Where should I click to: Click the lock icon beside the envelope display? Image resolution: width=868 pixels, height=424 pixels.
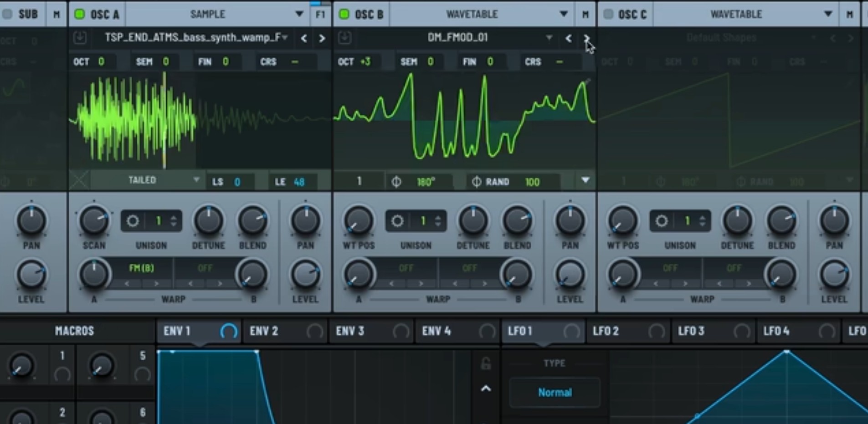pyautogui.click(x=486, y=363)
